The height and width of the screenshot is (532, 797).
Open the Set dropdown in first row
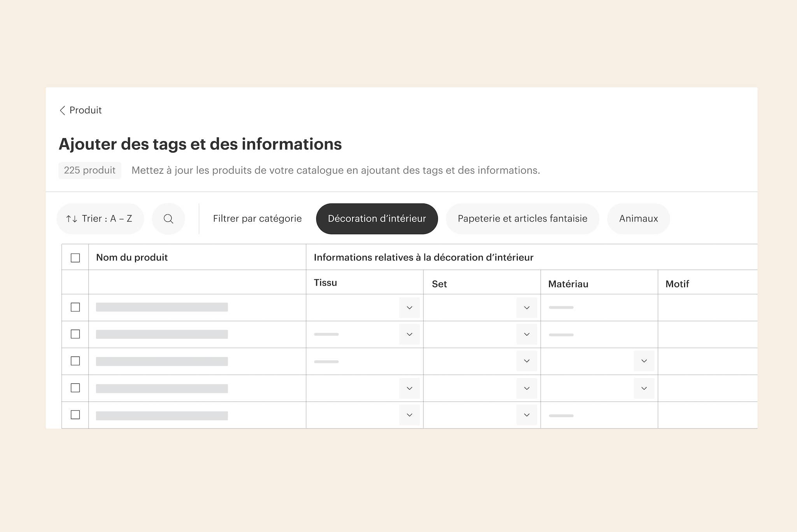(527, 307)
